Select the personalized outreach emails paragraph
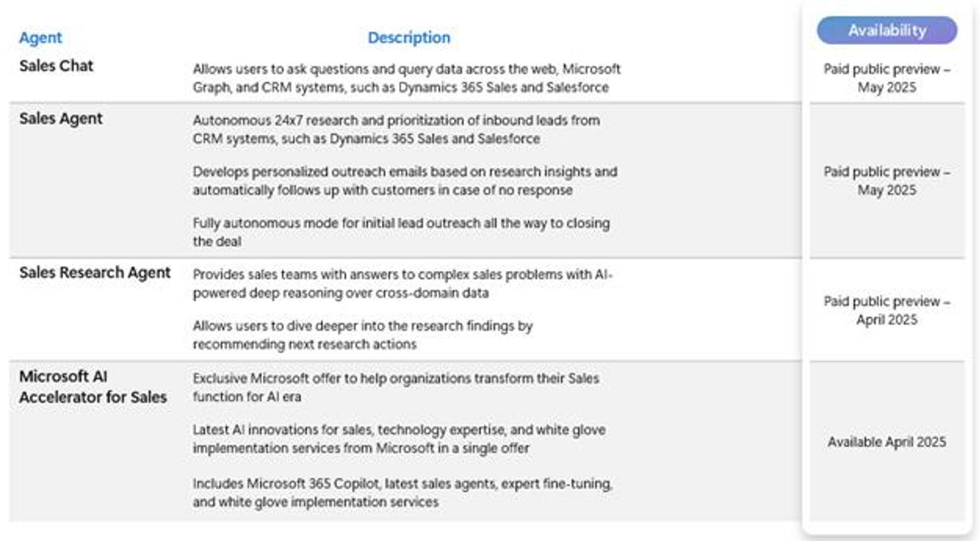The height and width of the screenshot is (541, 980). (405, 181)
